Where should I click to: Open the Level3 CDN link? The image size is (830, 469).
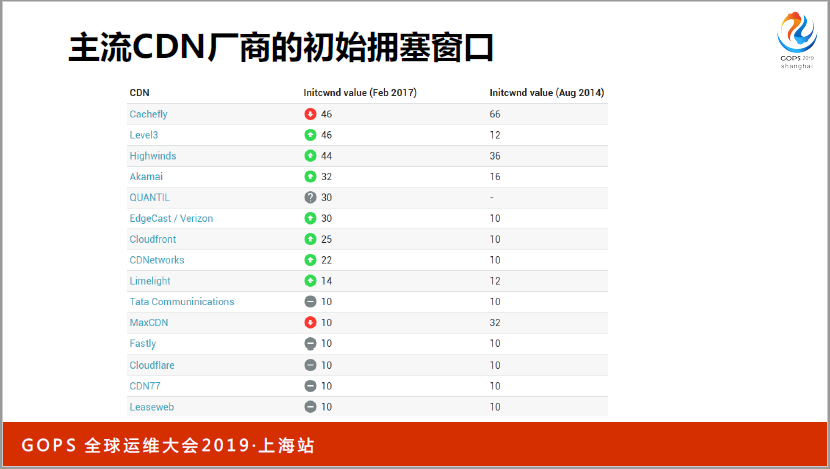click(143, 135)
